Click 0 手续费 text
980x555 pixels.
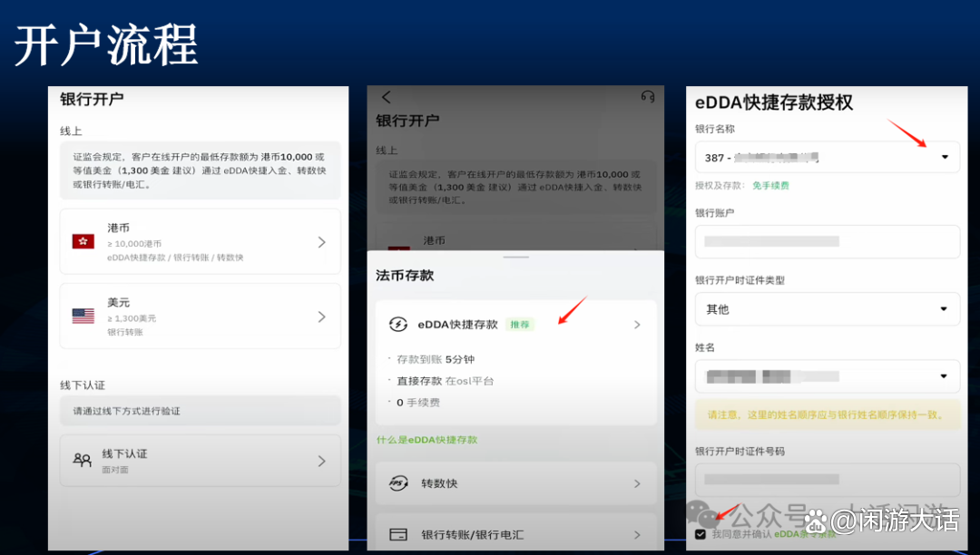point(418,403)
